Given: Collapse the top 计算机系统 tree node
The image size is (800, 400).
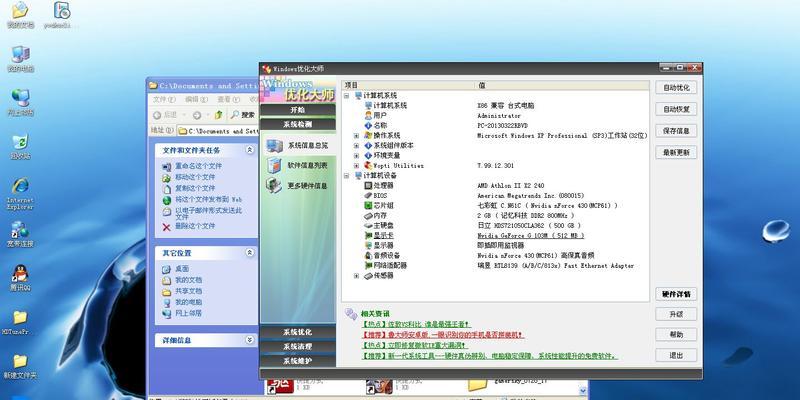Looking at the screenshot, I should pyautogui.click(x=346, y=95).
